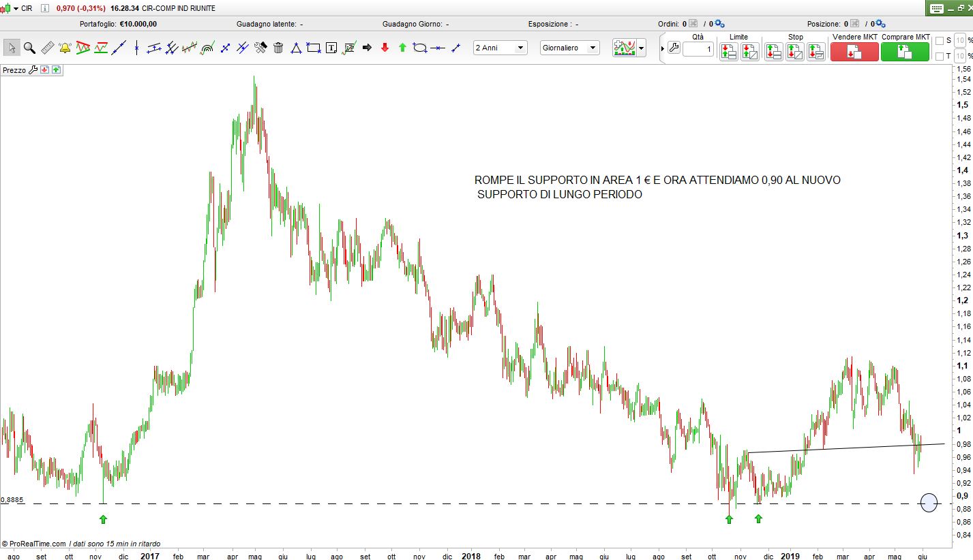
Task: Open the on-screen keyboard icon at top right
Action: click(936, 8)
